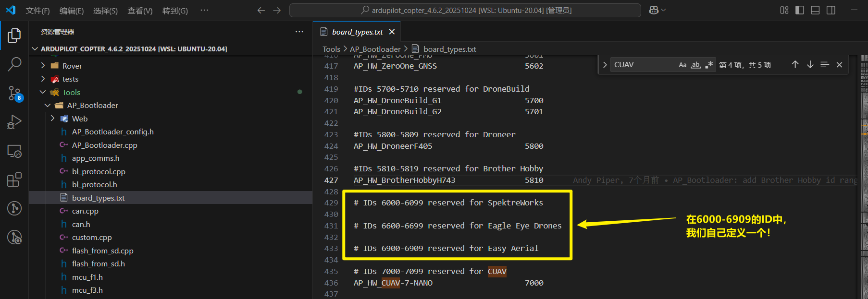This screenshot has height=299, width=868.
Task: Expand the replace field in find widget
Action: coord(605,65)
